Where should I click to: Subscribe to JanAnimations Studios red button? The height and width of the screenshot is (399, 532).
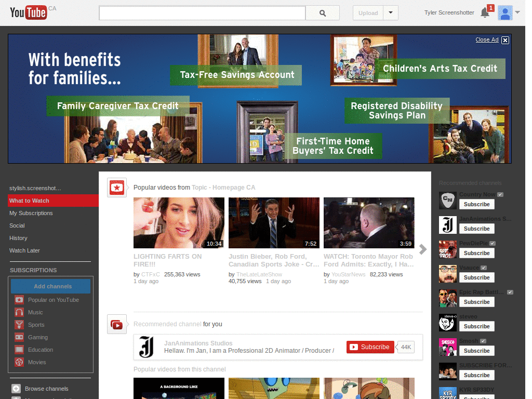click(370, 347)
